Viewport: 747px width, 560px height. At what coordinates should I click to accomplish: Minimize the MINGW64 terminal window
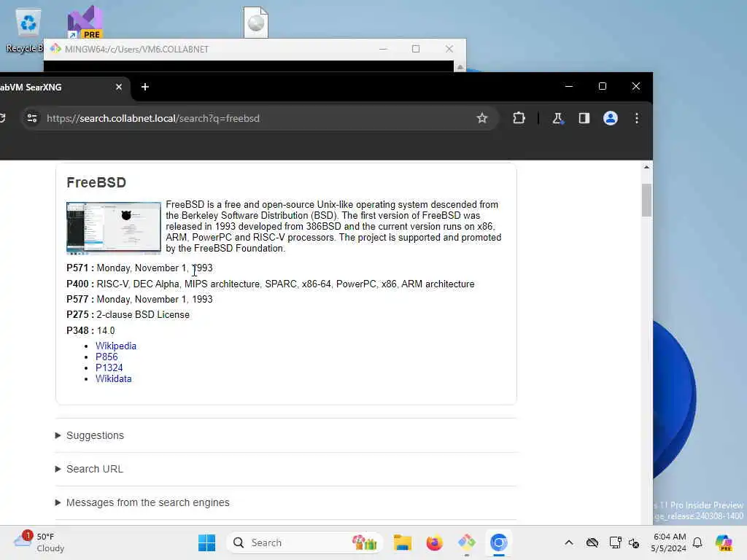coord(383,49)
